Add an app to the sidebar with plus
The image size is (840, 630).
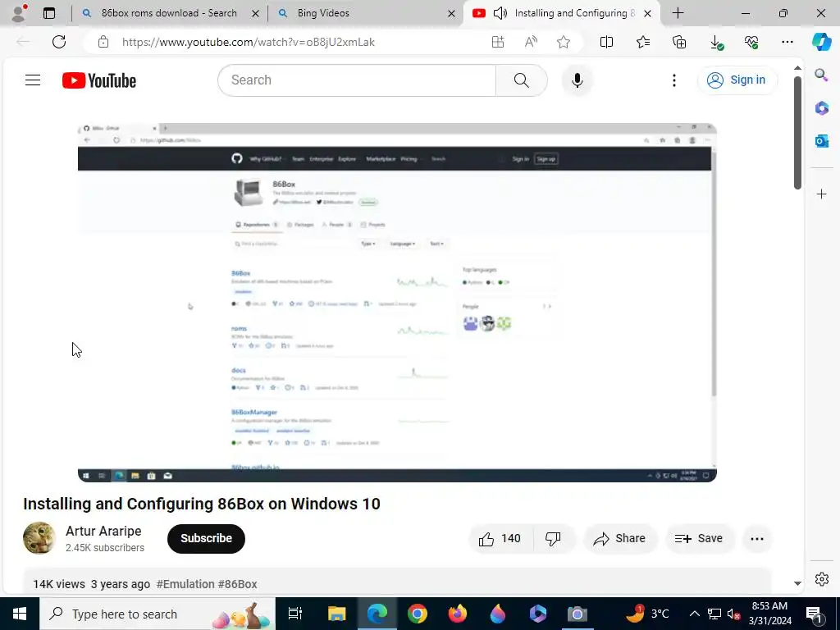point(821,194)
